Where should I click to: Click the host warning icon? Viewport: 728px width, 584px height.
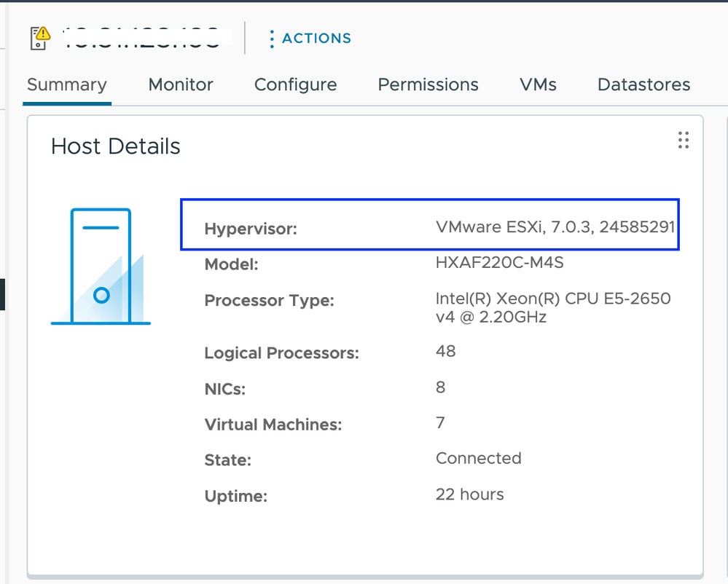[40, 38]
